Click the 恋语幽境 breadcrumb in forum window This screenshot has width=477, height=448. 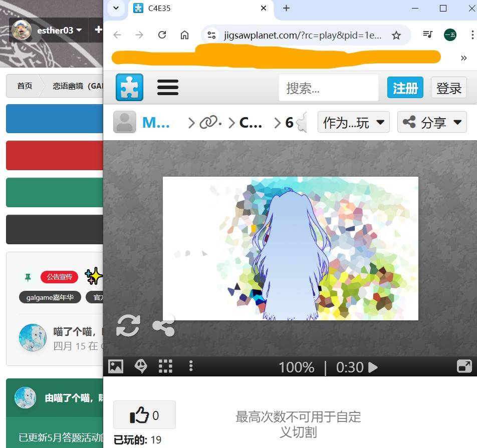pos(78,86)
